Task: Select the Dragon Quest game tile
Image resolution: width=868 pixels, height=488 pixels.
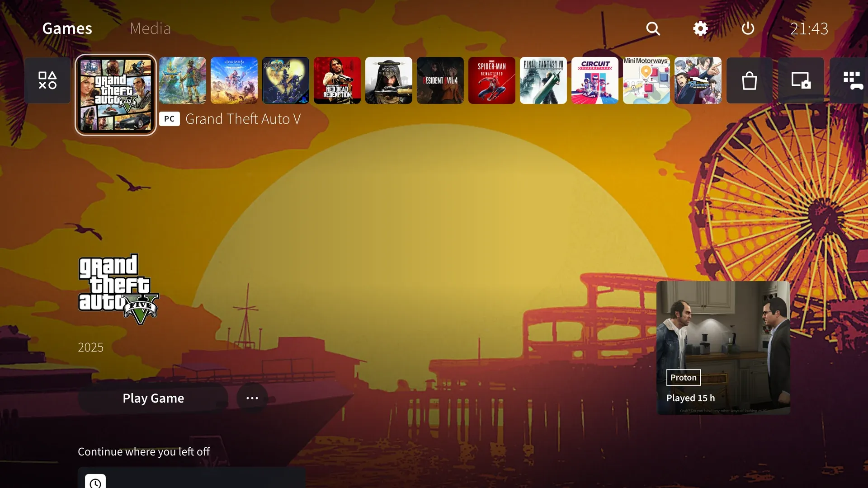Action: [x=183, y=80]
